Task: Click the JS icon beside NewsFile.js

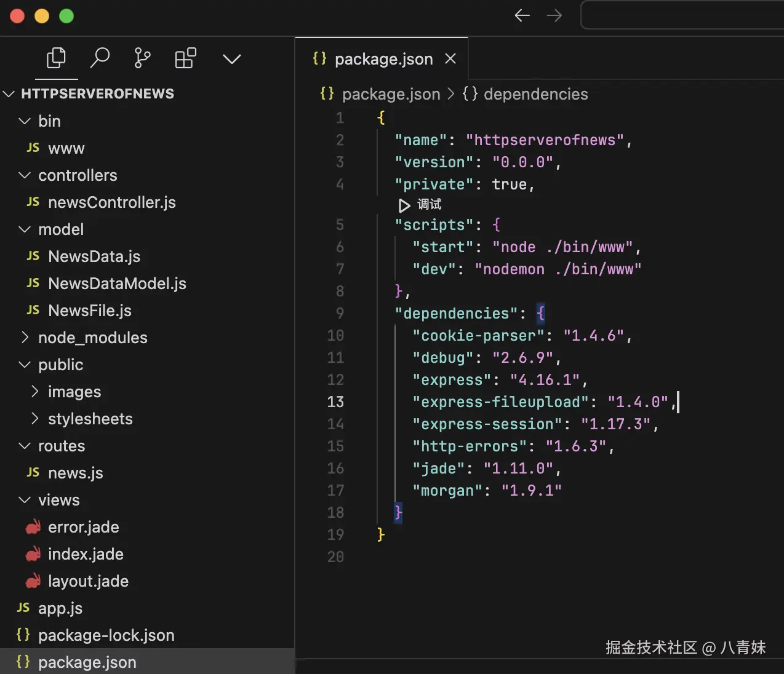Action: pyautogui.click(x=33, y=310)
